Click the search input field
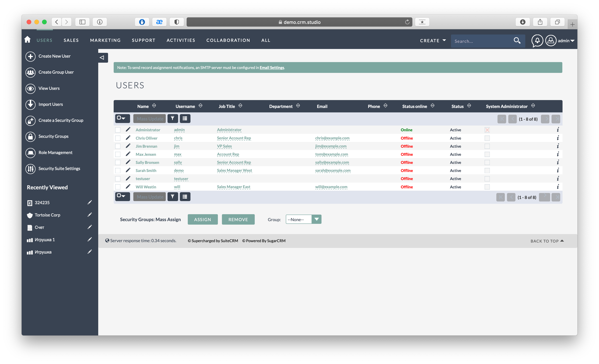Viewport: 599px width, 364px height. [483, 40]
